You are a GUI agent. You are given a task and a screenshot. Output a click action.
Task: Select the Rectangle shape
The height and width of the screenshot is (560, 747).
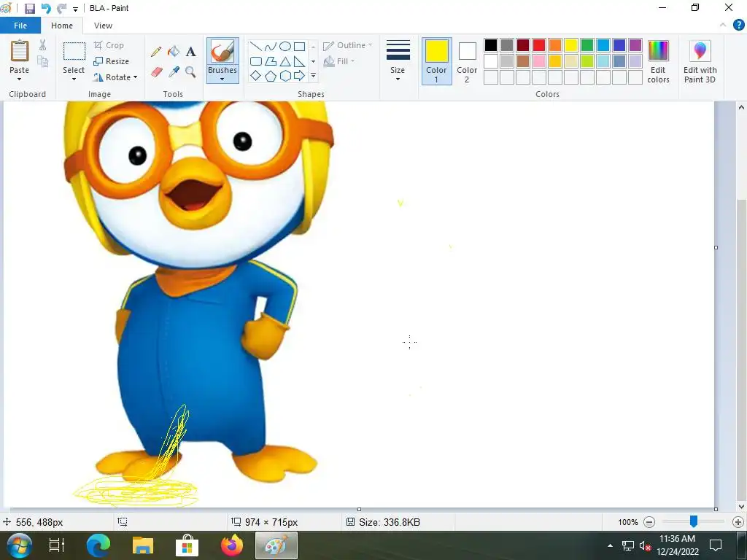pyautogui.click(x=299, y=46)
